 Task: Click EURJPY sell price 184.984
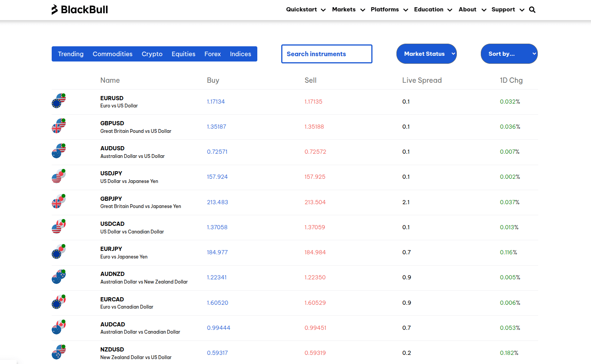coord(315,252)
